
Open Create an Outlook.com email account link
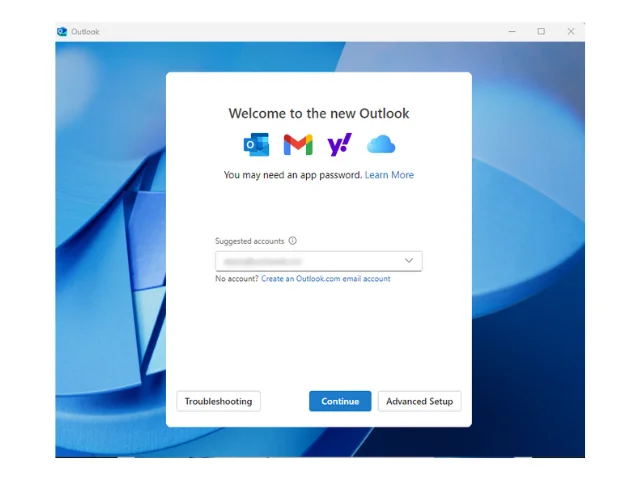click(326, 278)
